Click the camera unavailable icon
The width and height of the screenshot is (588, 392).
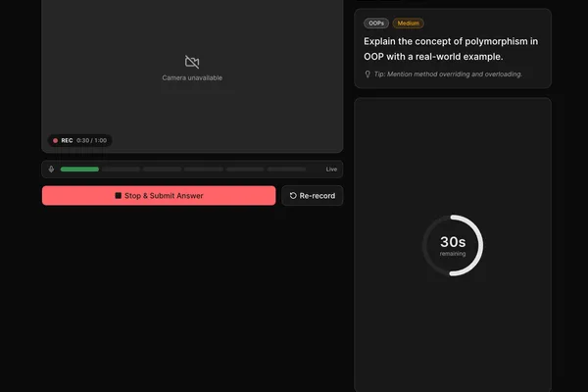pyautogui.click(x=192, y=62)
